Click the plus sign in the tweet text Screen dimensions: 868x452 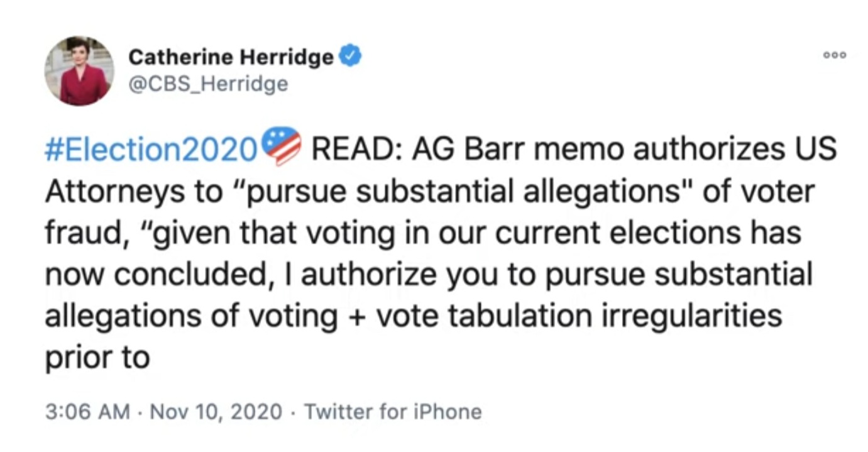click(356, 316)
